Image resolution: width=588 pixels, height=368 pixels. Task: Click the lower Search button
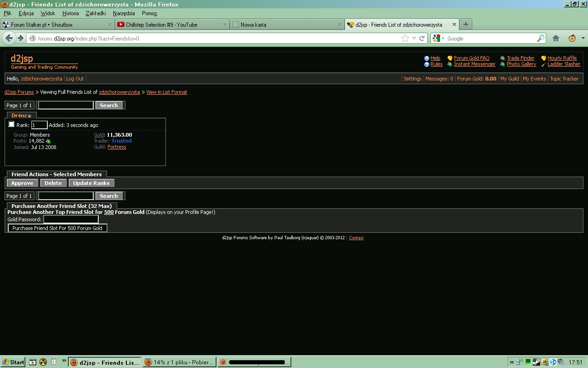tap(109, 196)
